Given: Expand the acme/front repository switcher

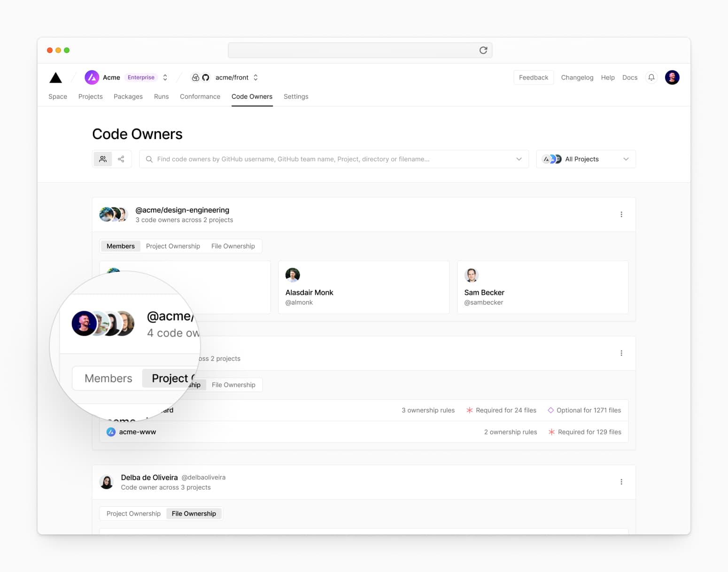Looking at the screenshot, I should coord(256,77).
